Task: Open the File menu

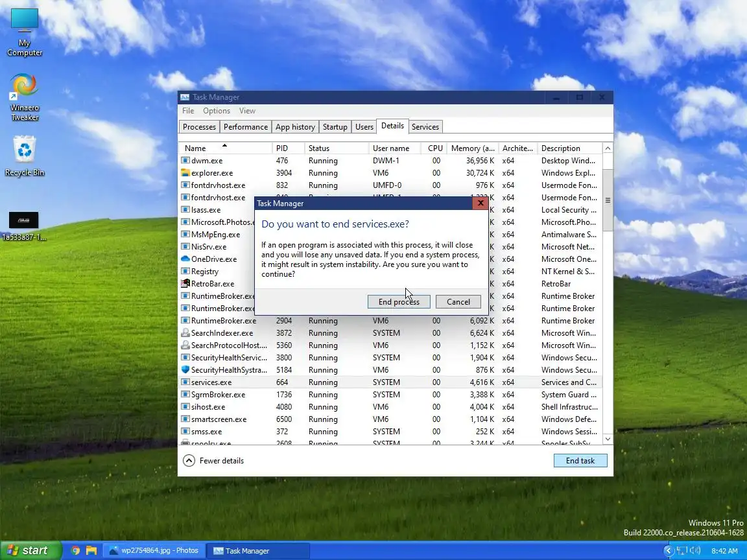Action: point(188,110)
